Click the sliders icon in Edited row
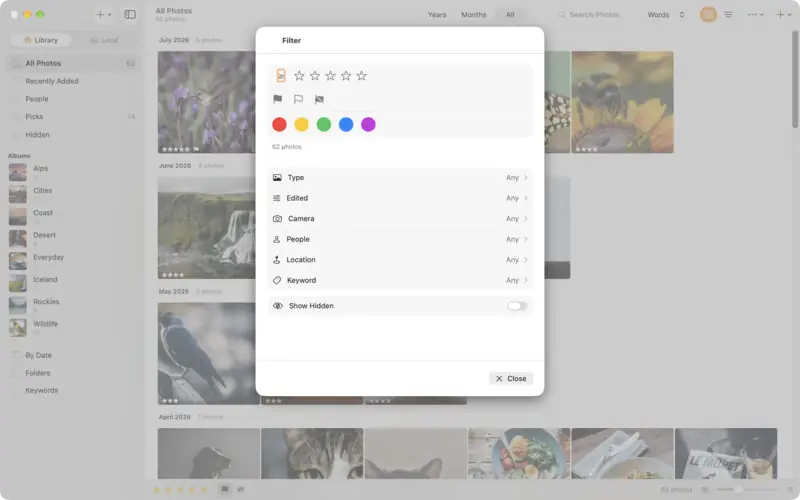 coord(277,198)
